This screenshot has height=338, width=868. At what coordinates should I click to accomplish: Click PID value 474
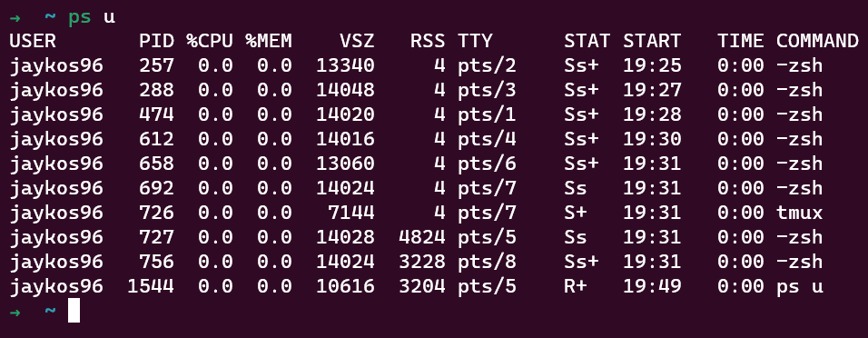157,114
